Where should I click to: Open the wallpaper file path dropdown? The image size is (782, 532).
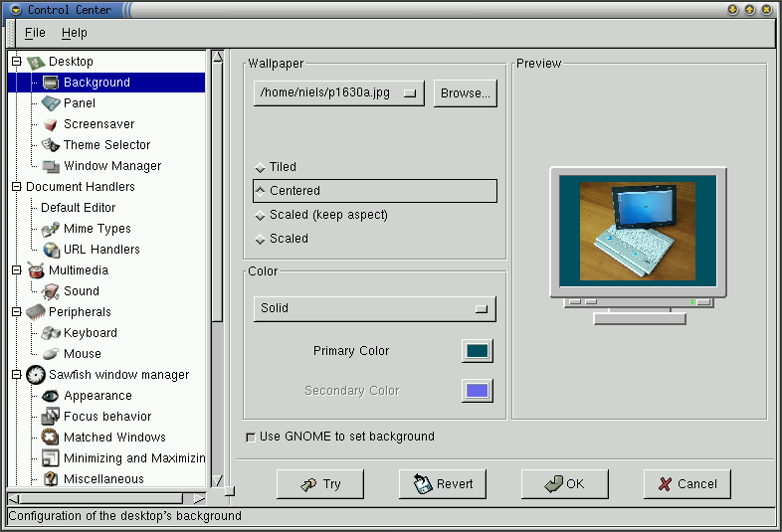[x=338, y=93]
